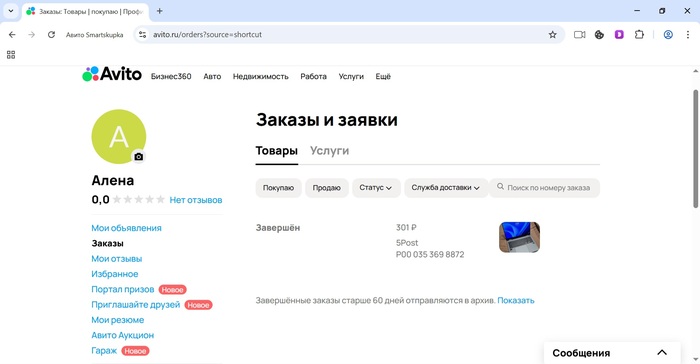Open the Extensions puzzle icon

(639, 34)
